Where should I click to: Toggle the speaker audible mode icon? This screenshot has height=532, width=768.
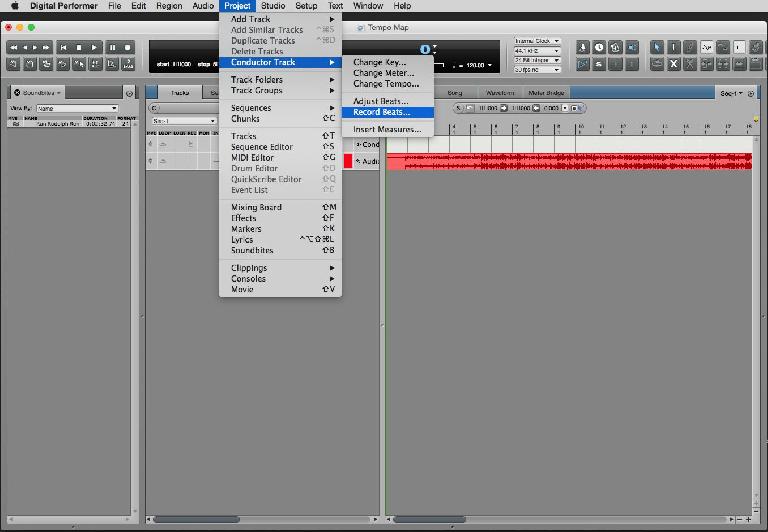point(632,48)
